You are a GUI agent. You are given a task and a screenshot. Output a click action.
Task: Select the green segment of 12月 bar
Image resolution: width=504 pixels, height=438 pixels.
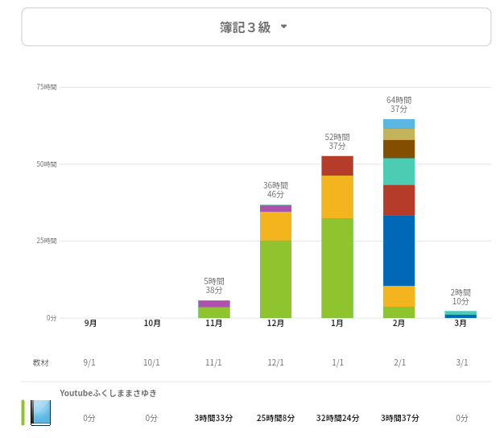tap(275, 279)
